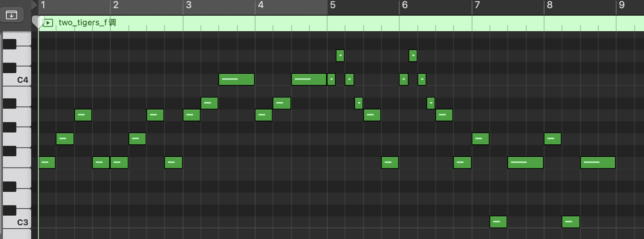Select the A3 note starting bar 3
Screen dimensions: 644x239
(191, 115)
